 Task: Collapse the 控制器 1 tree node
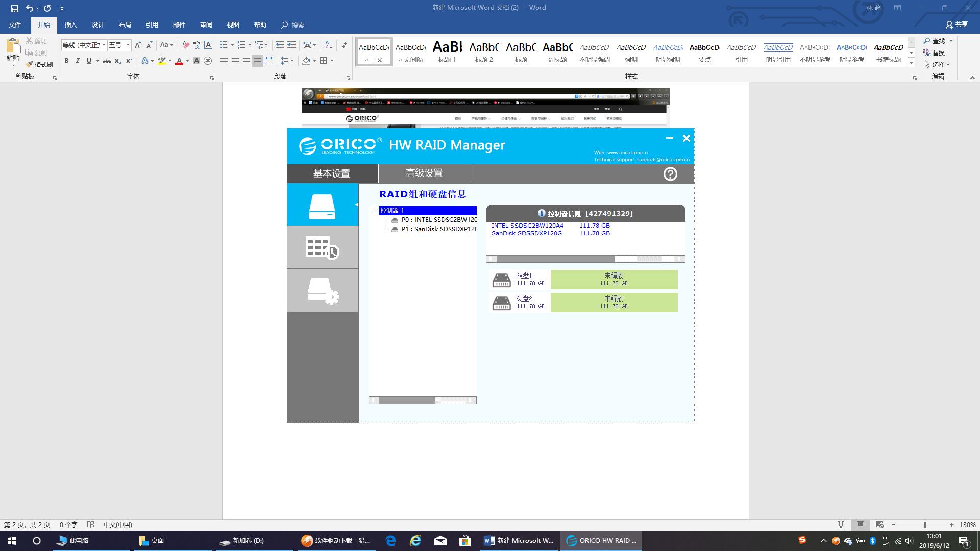[374, 210]
